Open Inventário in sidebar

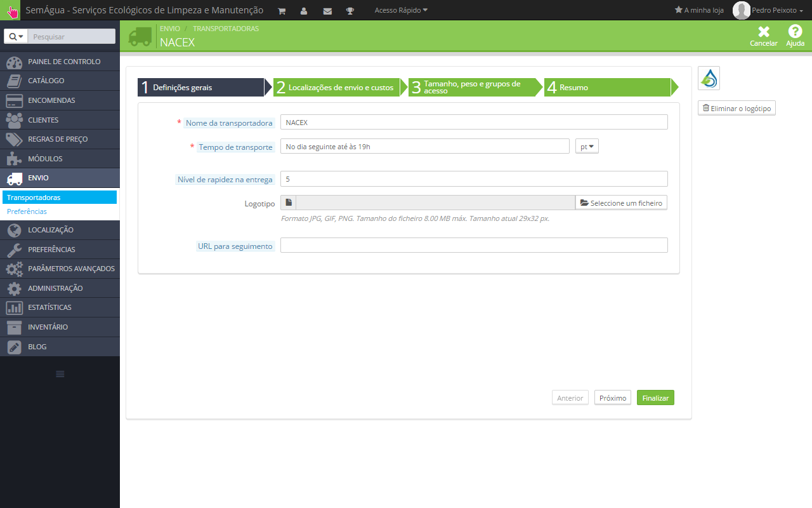point(60,327)
